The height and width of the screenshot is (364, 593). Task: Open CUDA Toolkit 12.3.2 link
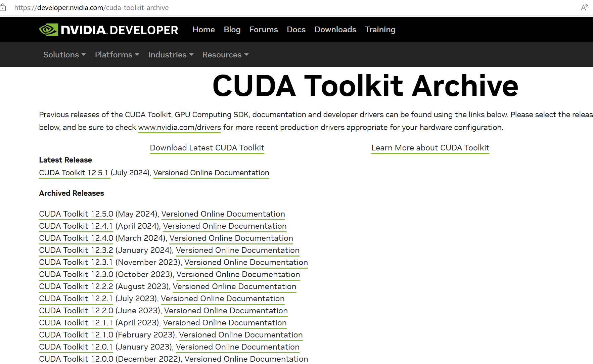pyautogui.click(x=76, y=251)
